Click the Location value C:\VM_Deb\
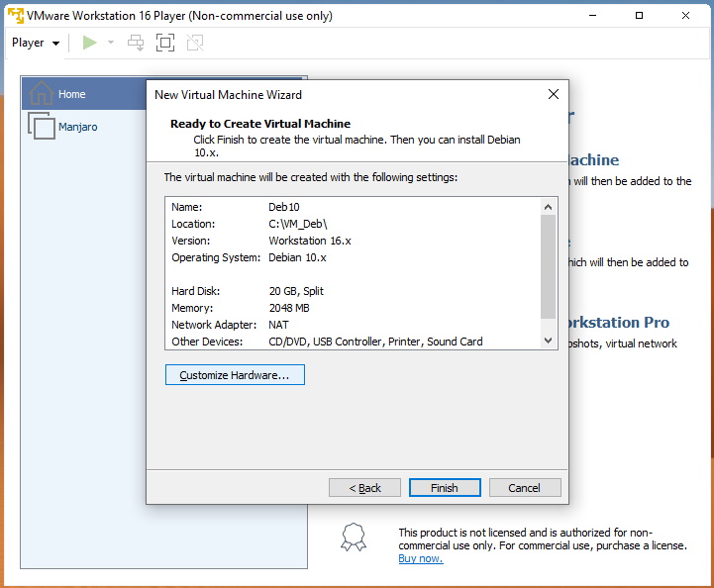 [x=298, y=224]
